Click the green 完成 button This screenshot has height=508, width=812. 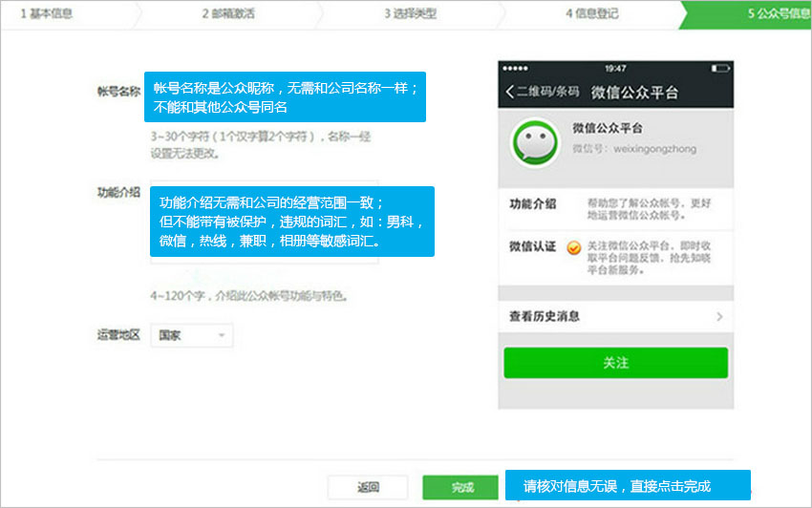click(x=461, y=487)
